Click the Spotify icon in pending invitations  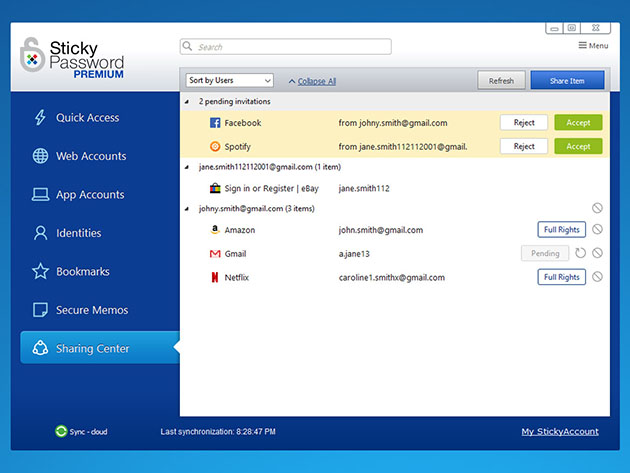tap(215, 146)
